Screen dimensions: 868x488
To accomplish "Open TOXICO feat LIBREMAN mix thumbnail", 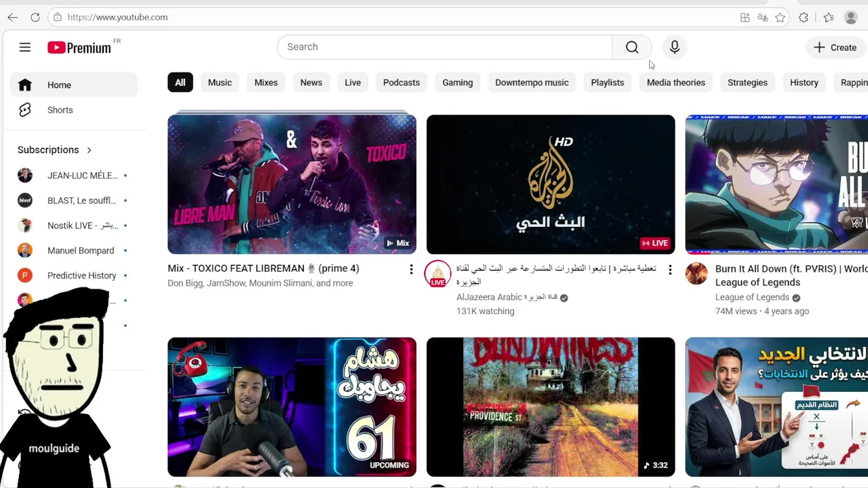I will [x=292, y=184].
